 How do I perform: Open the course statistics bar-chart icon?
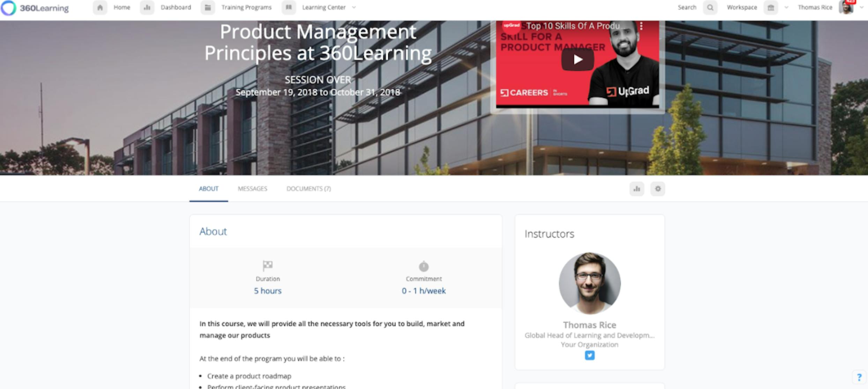637,189
